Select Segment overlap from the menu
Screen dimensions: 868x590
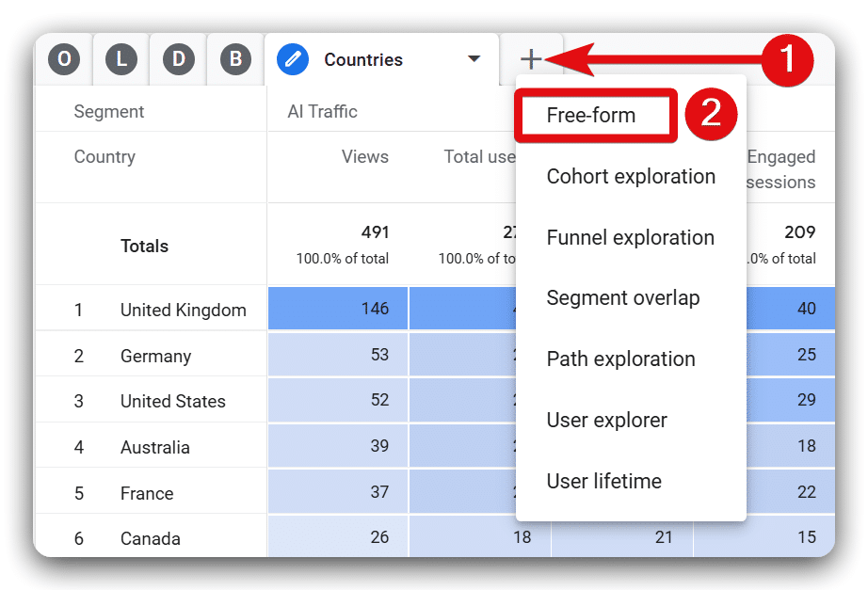[x=623, y=297]
